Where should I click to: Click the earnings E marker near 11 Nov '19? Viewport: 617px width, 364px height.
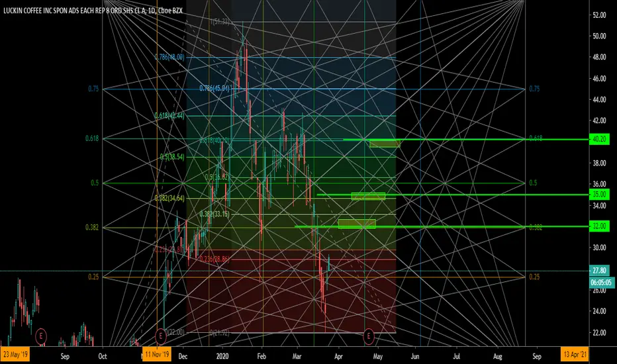(x=160, y=336)
